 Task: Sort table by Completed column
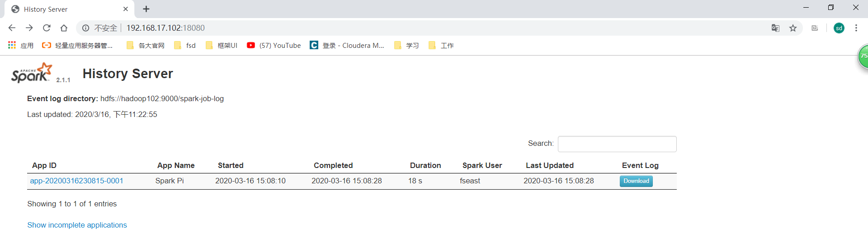click(333, 165)
